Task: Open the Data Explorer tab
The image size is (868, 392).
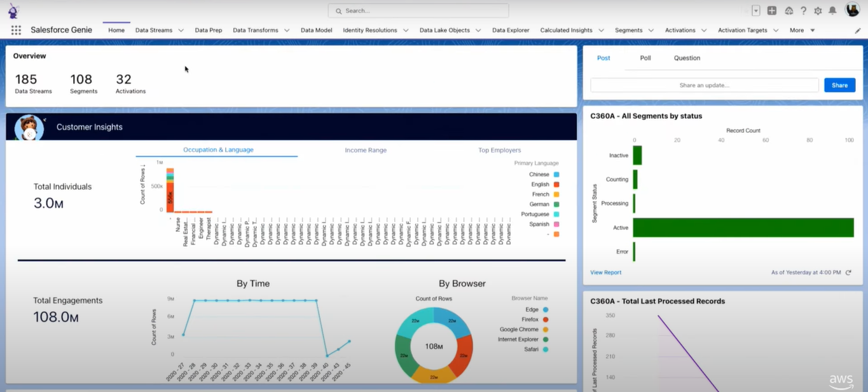Action: point(511,30)
